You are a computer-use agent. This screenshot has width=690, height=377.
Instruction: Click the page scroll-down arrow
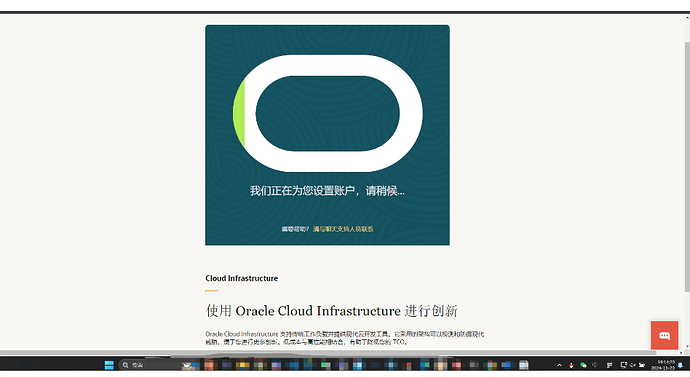tap(687, 347)
